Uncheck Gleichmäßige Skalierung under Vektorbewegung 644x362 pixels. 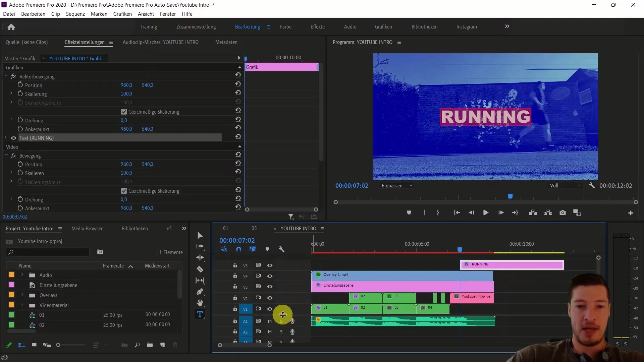[x=124, y=112]
